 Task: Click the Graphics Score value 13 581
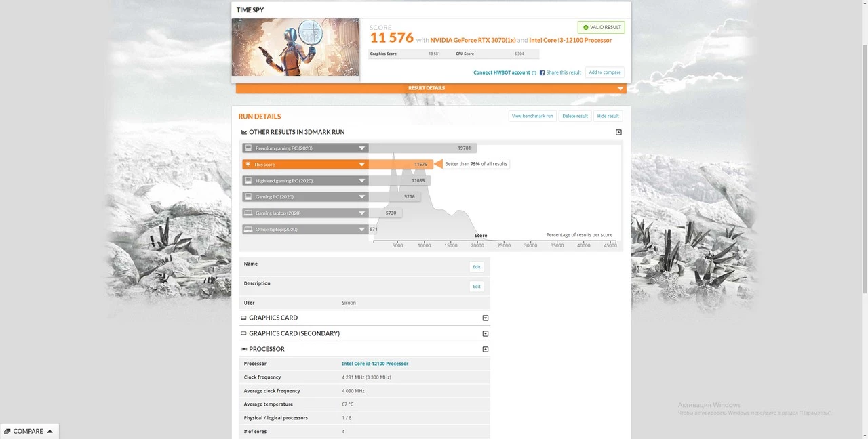[x=434, y=54]
